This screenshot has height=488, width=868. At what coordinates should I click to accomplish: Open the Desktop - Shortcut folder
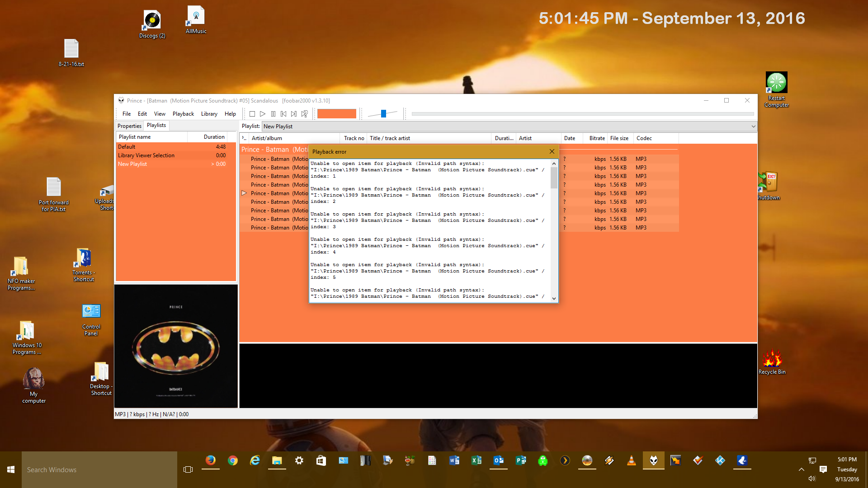pos(101,379)
